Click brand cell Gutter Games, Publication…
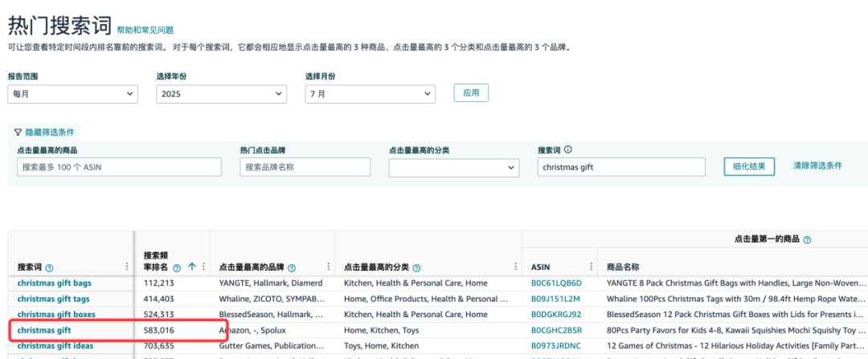 (272, 345)
